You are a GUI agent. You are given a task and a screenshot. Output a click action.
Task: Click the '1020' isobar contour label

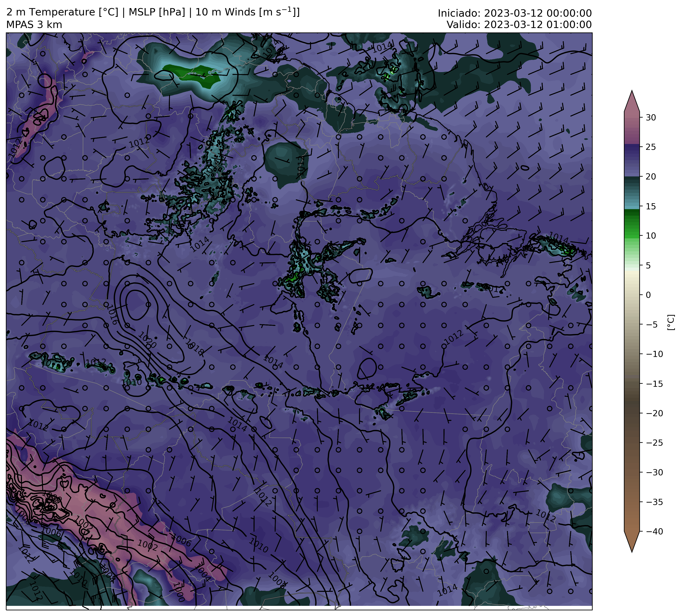point(148,339)
